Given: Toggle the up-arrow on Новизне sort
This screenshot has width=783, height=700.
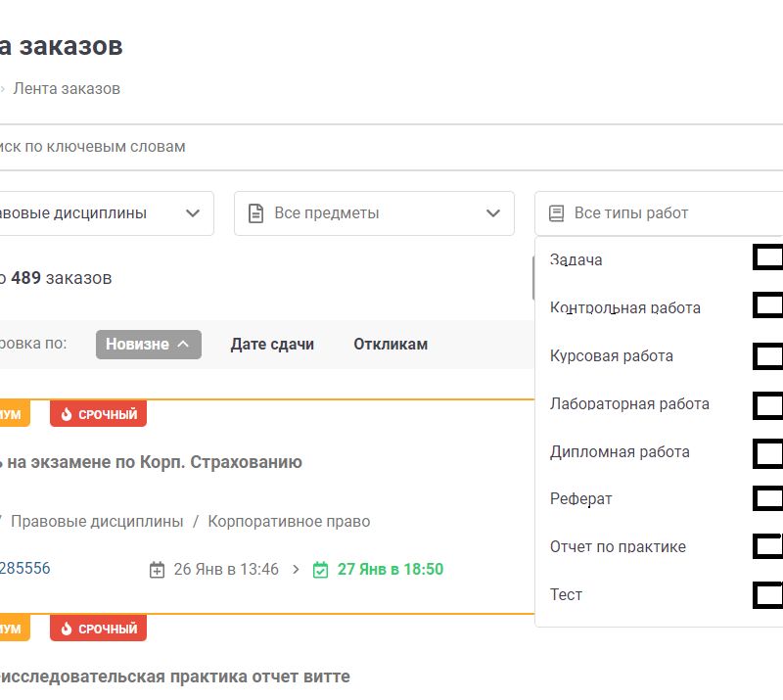Looking at the screenshot, I should (x=183, y=345).
